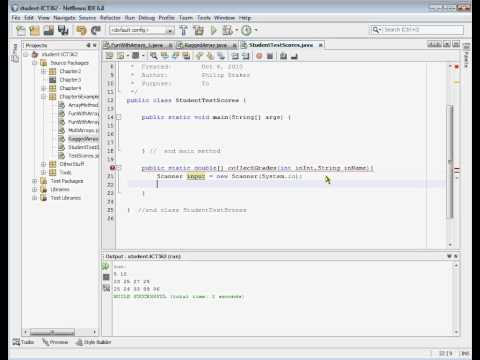Expand the Test Packages node
480x360 pixels.
(x=34, y=181)
